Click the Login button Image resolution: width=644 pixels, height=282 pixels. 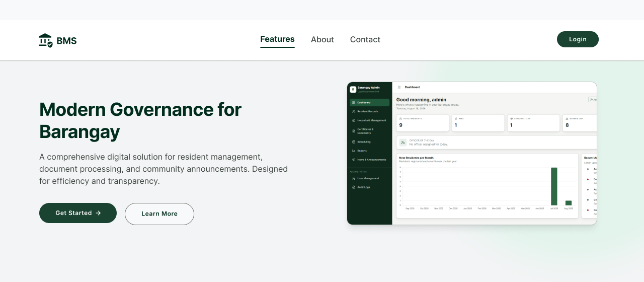click(x=578, y=39)
